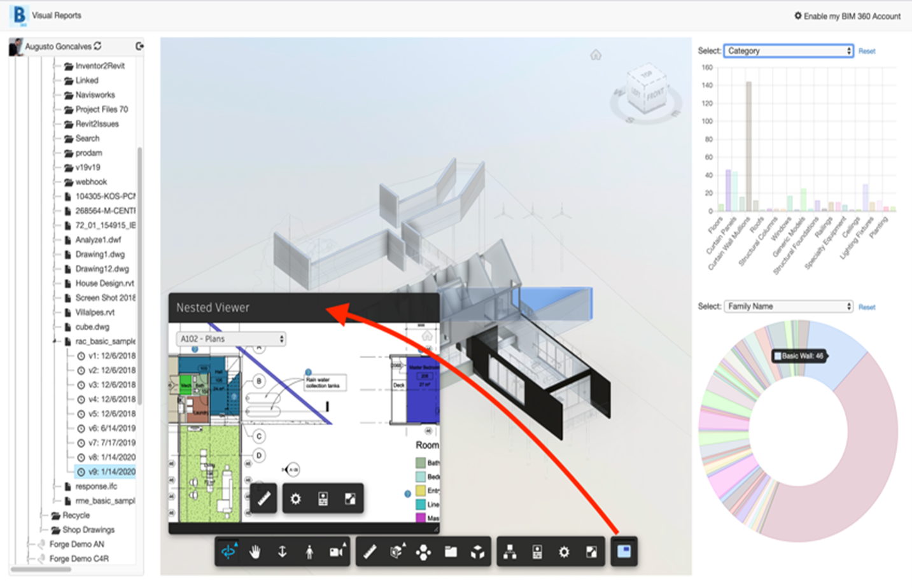Open the Category selection dropdown
The height and width of the screenshot is (588, 912).
788,50
